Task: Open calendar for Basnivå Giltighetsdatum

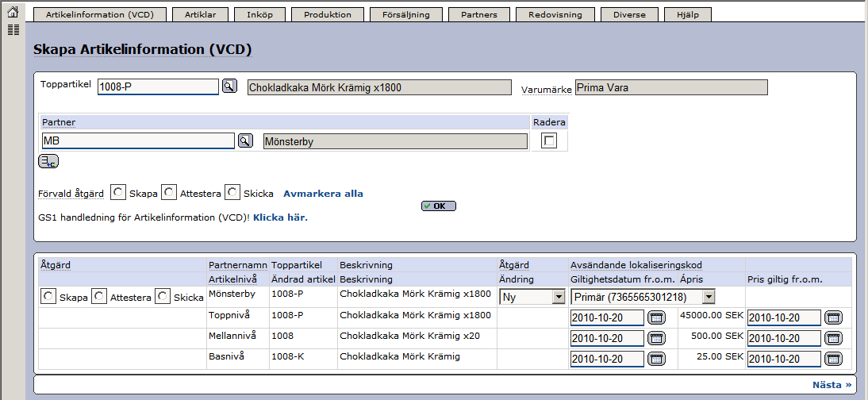Action: click(656, 359)
